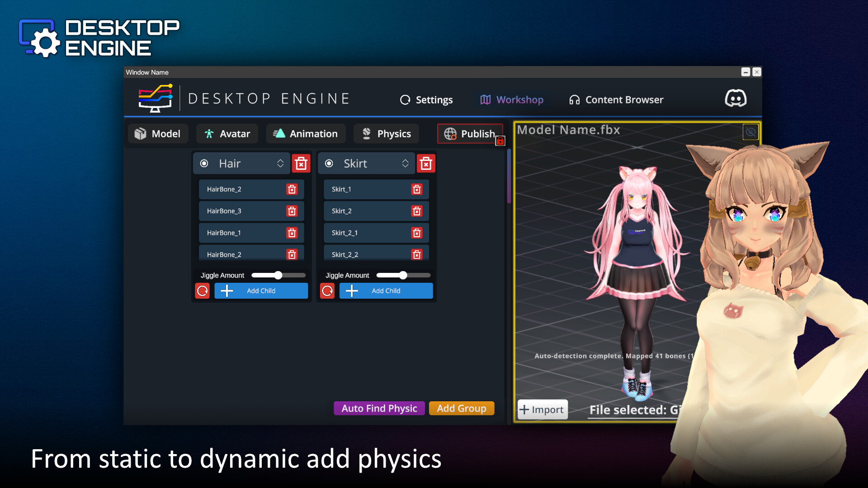This screenshot has height=488, width=868.
Task: Delete Skirt_2_2 bone entry
Action: pos(417,254)
